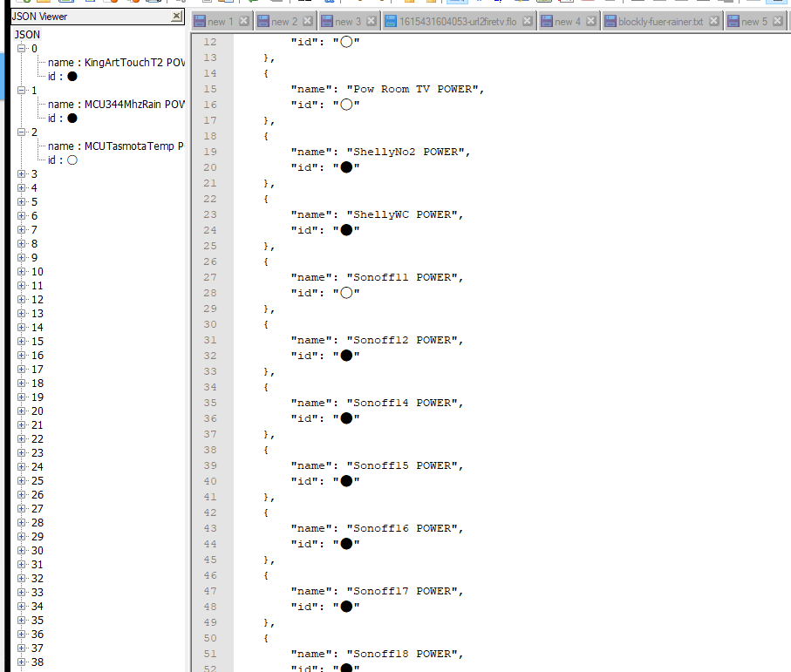The width and height of the screenshot is (791, 672).
Task: Click line number 47 in the margin
Action: pos(210,591)
